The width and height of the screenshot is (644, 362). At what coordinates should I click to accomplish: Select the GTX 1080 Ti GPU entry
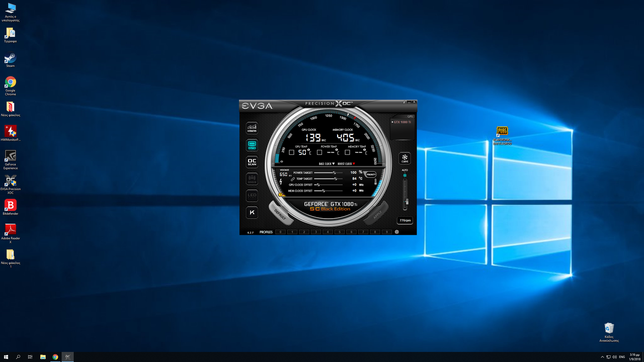tap(402, 122)
